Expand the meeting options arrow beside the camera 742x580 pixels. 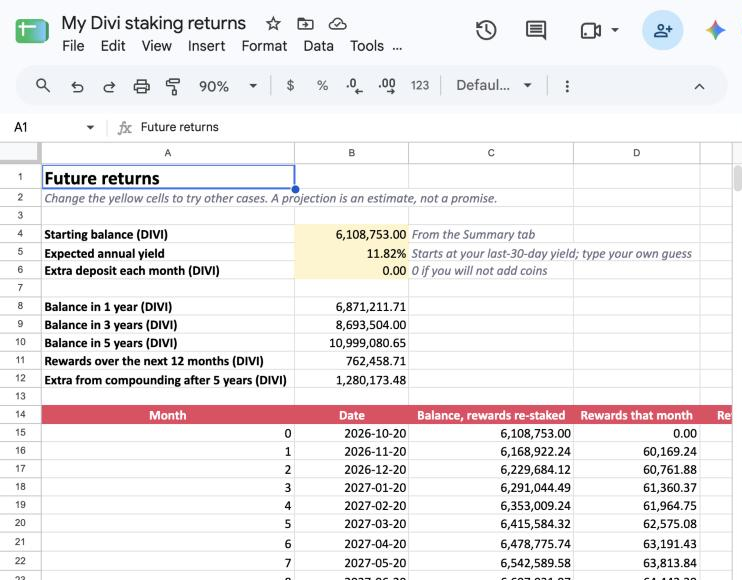tap(615, 30)
